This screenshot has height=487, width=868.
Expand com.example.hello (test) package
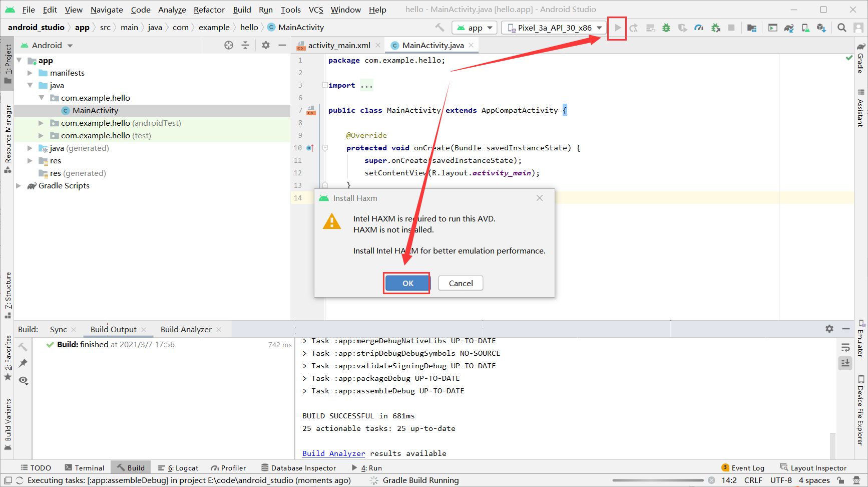[41, 136]
